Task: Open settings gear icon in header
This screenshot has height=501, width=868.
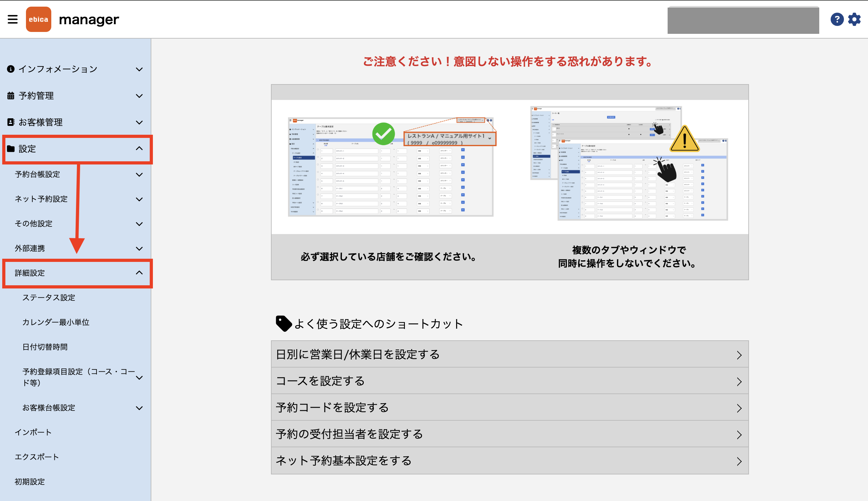Action: (x=854, y=19)
